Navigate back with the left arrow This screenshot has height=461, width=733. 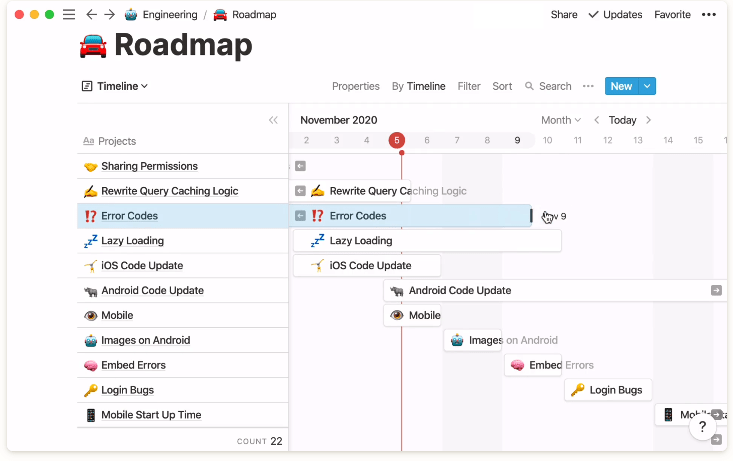(92, 15)
